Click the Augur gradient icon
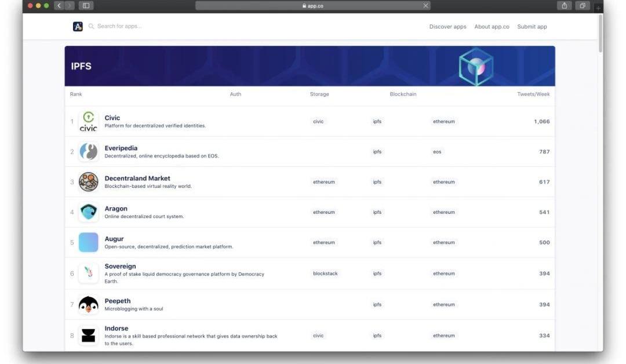The image size is (626, 364). tap(88, 242)
